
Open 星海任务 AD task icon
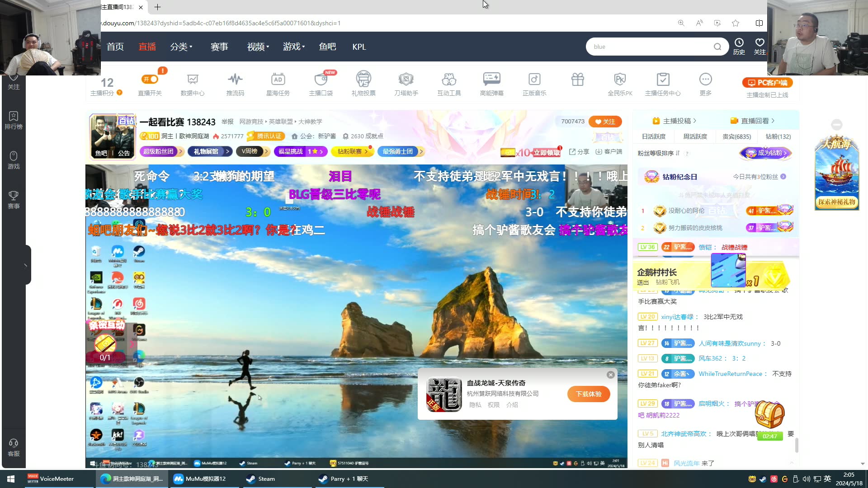[278, 84]
